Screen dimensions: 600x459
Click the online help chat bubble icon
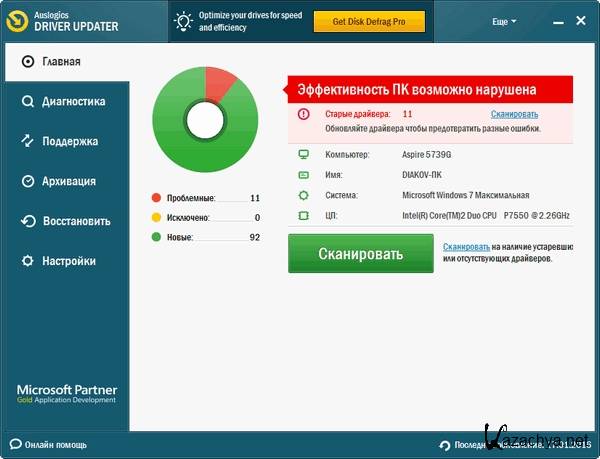[13, 444]
